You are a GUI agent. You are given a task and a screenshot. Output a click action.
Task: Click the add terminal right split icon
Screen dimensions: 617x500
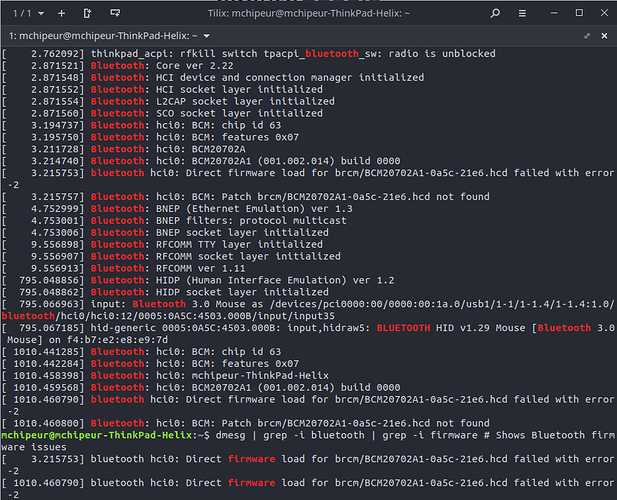(x=87, y=13)
